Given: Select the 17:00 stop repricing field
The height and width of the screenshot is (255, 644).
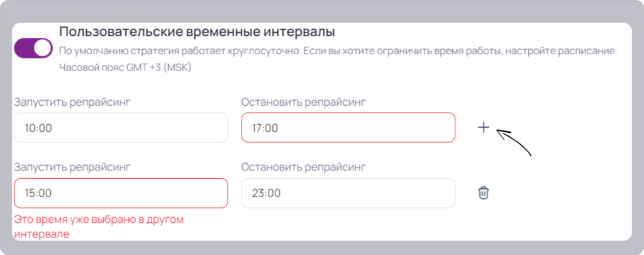Looking at the screenshot, I should coord(348,128).
